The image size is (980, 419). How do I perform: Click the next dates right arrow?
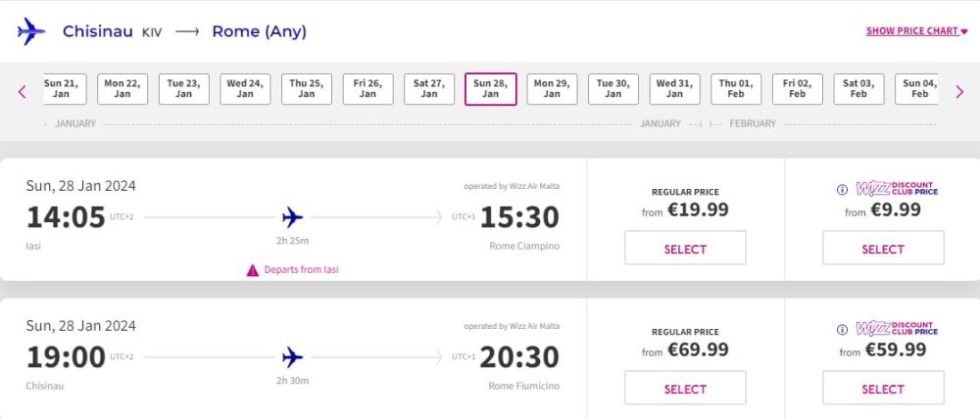[959, 92]
